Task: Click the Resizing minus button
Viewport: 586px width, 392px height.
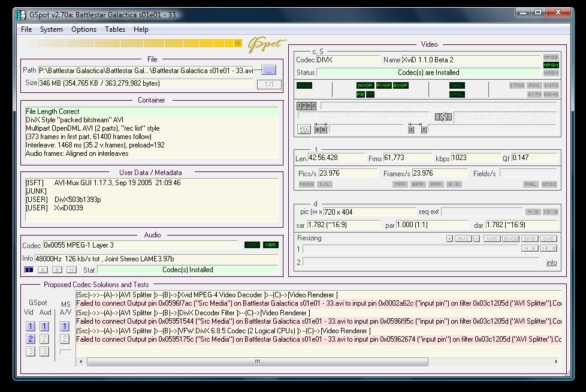Action: (476, 239)
